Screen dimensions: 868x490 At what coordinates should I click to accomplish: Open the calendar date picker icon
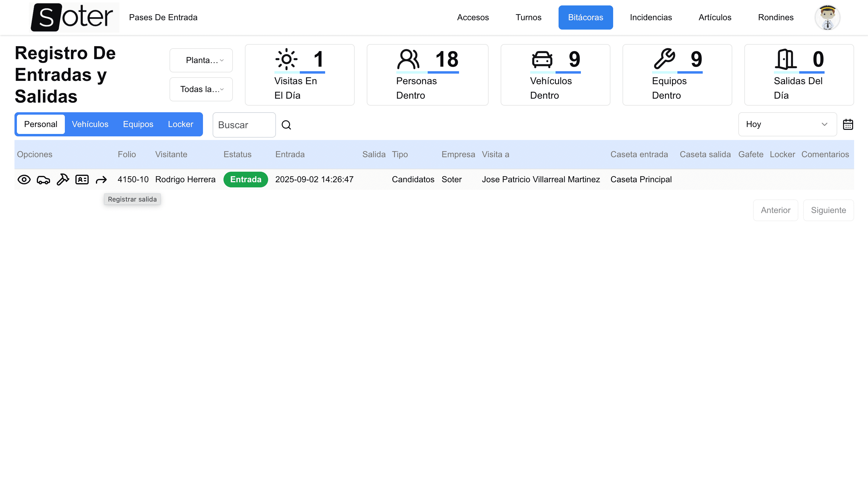848,124
